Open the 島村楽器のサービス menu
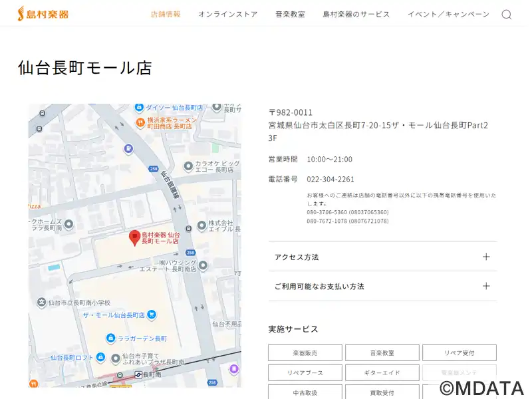The width and height of the screenshot is (532, 399). coord(356,14)
